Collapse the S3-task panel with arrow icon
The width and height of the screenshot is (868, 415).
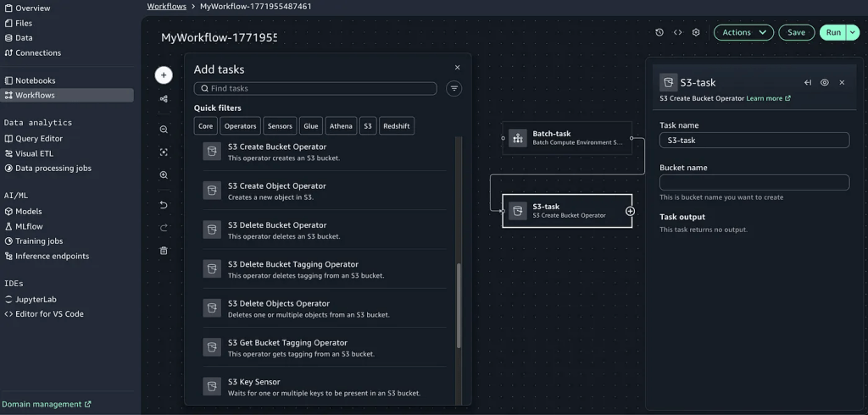point(808,82)
